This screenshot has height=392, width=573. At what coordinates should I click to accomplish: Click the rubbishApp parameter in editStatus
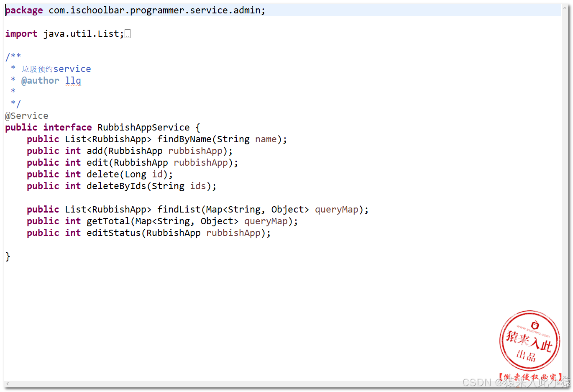(233, 233)
